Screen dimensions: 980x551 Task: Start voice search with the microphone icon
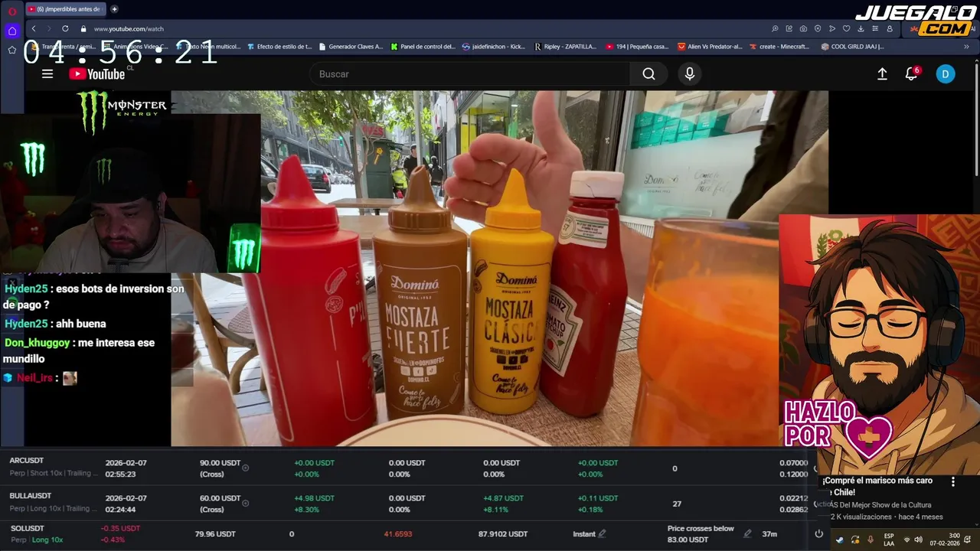pos(690,74)
